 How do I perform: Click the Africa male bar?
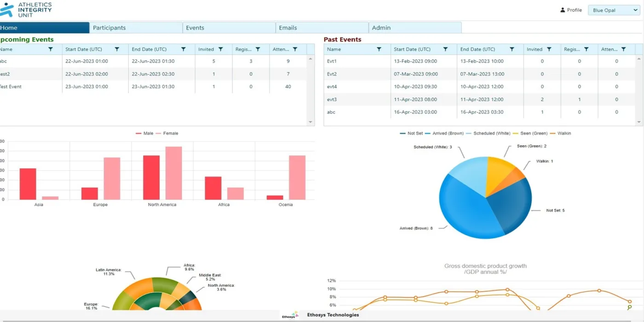213,188
